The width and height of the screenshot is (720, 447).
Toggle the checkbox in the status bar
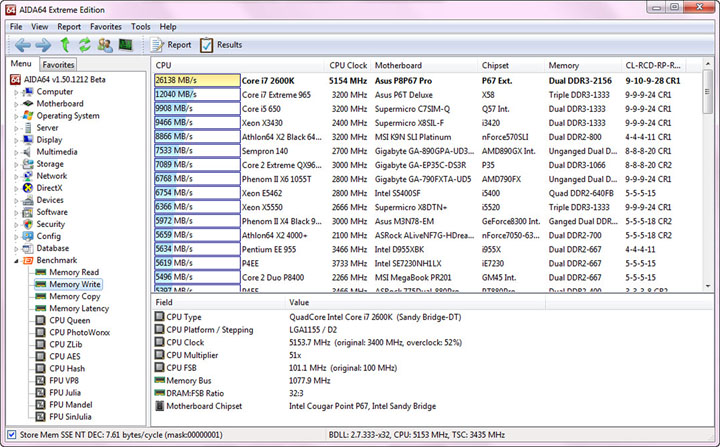[12, 434]
